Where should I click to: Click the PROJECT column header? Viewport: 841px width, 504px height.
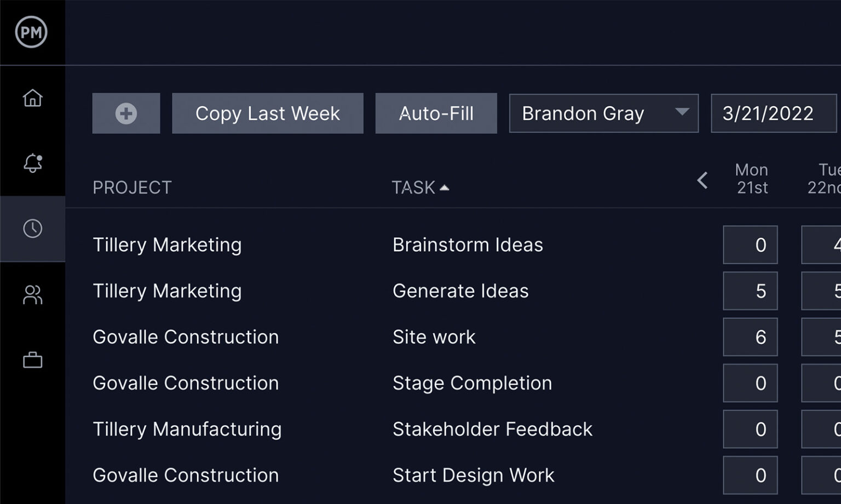click(x=131, y=187)
